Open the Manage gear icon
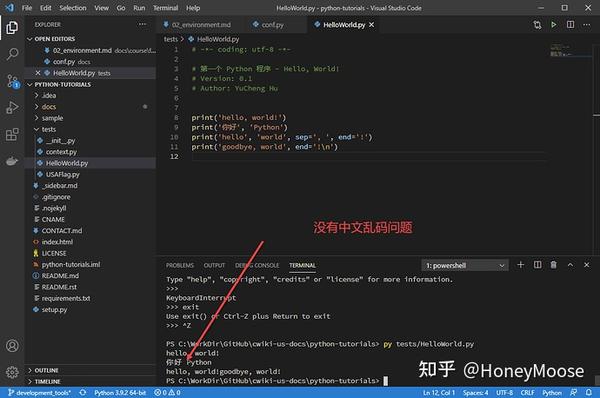 (12, 372)
